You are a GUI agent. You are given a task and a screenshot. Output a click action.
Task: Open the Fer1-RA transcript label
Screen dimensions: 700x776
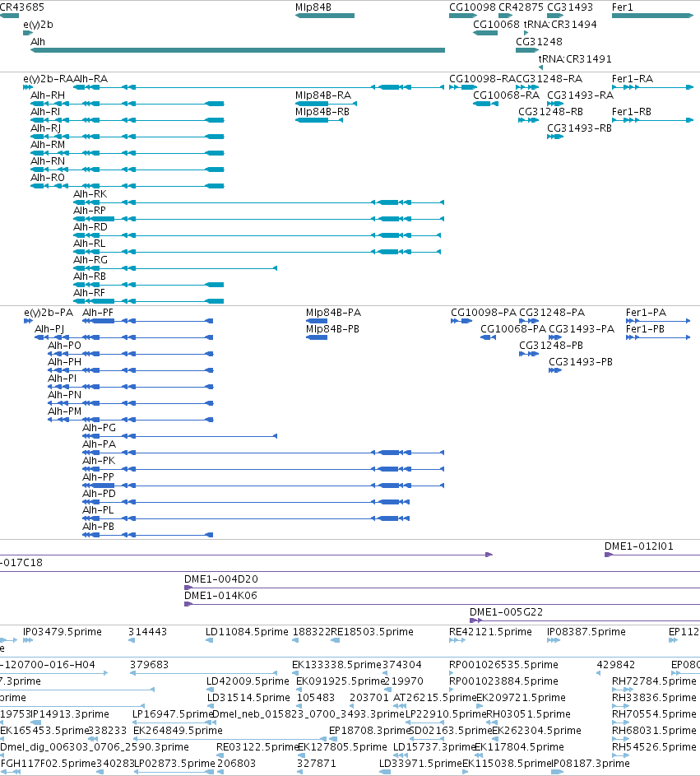633,79
